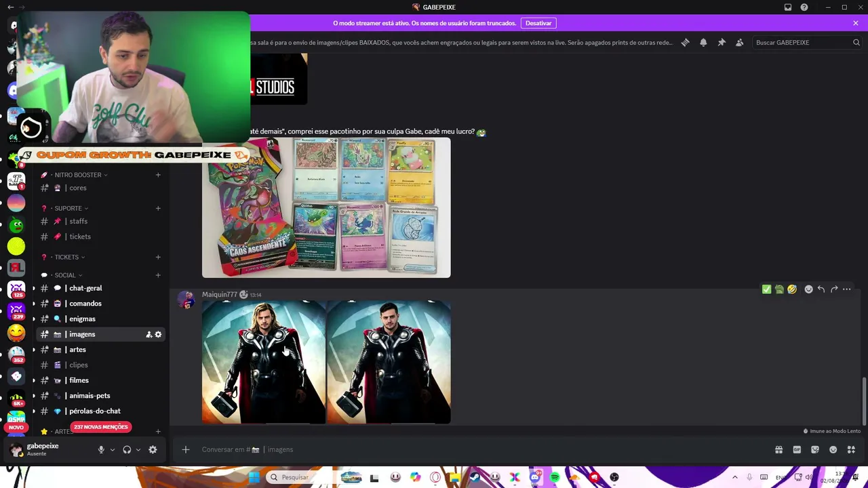Open Spotify from the taskbar
The image size is (868, 488).
coord(555,477)
